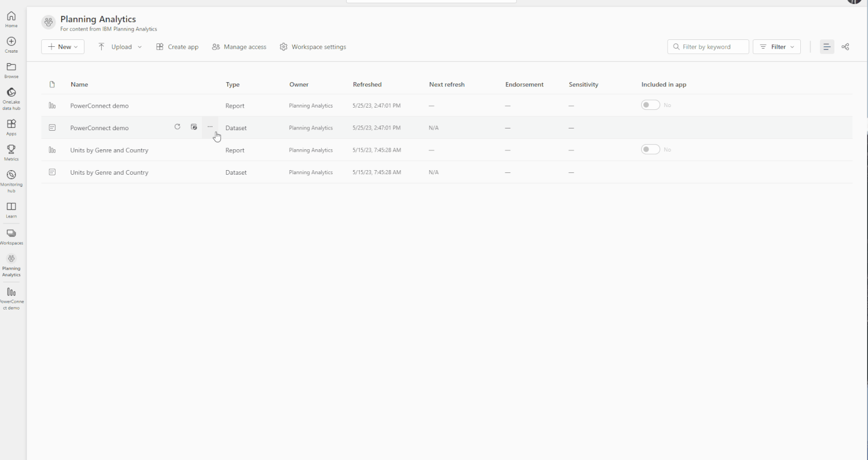Select Planning Analytics workspace in sidebar
The height and width of the screenshot is (460, 868).
click(11, 266)
